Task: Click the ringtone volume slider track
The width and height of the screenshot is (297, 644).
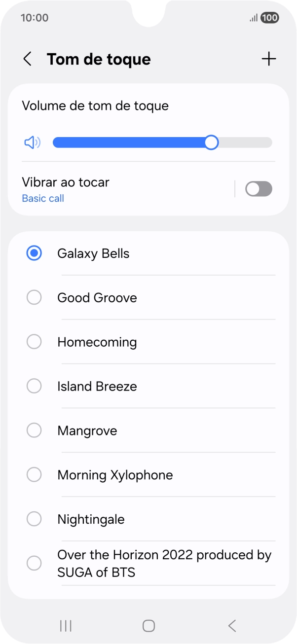Action: point(162,143)
